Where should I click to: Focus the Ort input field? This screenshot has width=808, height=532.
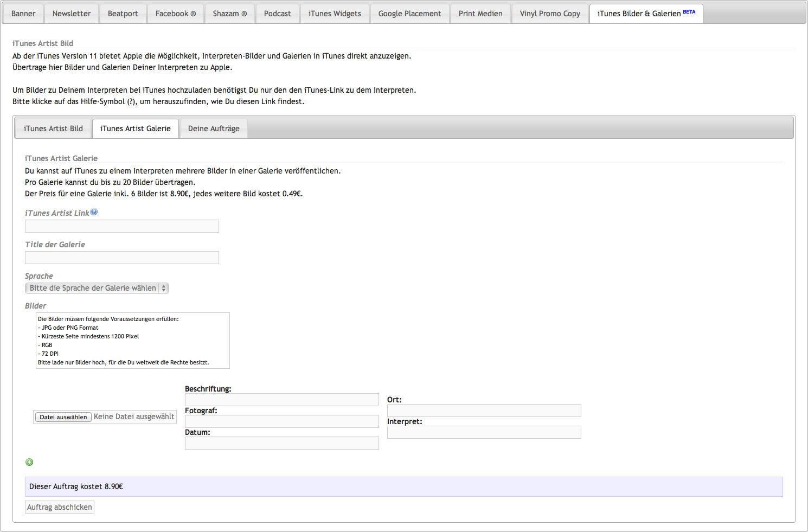pos(484,411)
